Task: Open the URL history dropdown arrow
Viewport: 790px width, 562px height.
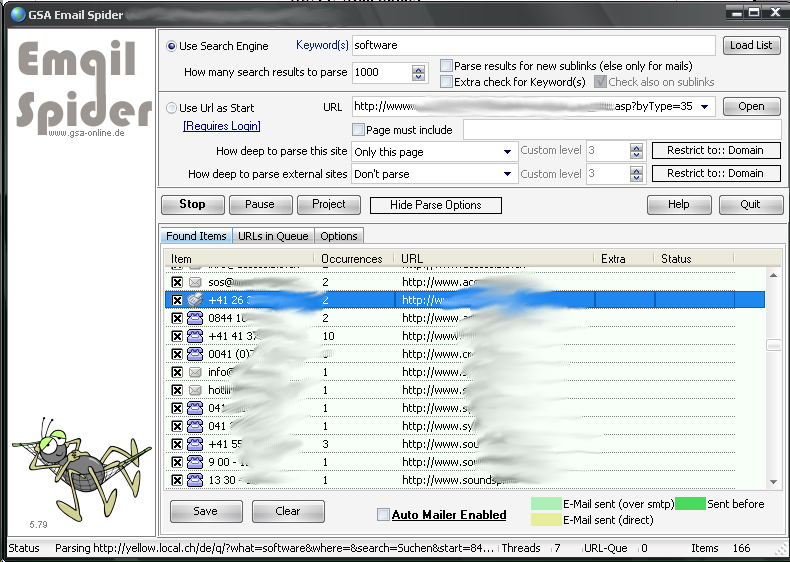Action: pyautogui.click(x=705, y=107)
